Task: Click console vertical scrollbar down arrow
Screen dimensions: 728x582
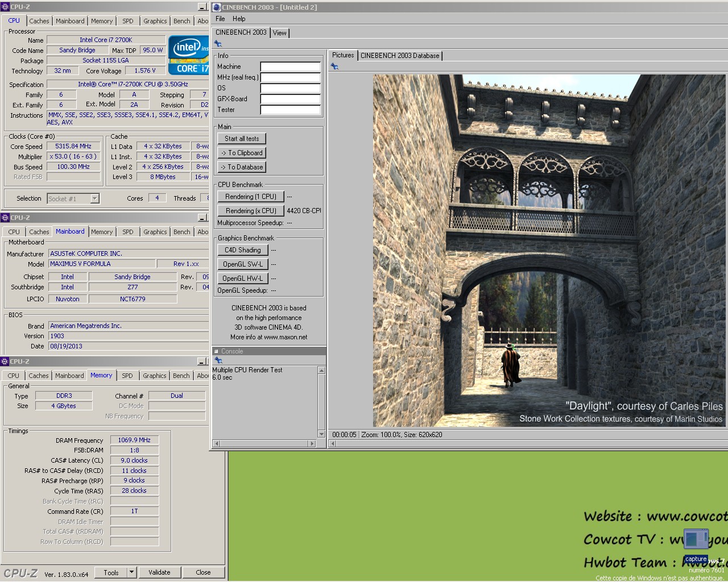Action: (x=321, y=434)
